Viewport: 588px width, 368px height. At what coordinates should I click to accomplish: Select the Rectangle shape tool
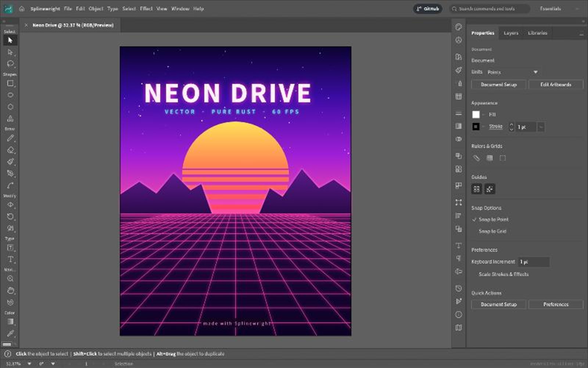(10, 84)
